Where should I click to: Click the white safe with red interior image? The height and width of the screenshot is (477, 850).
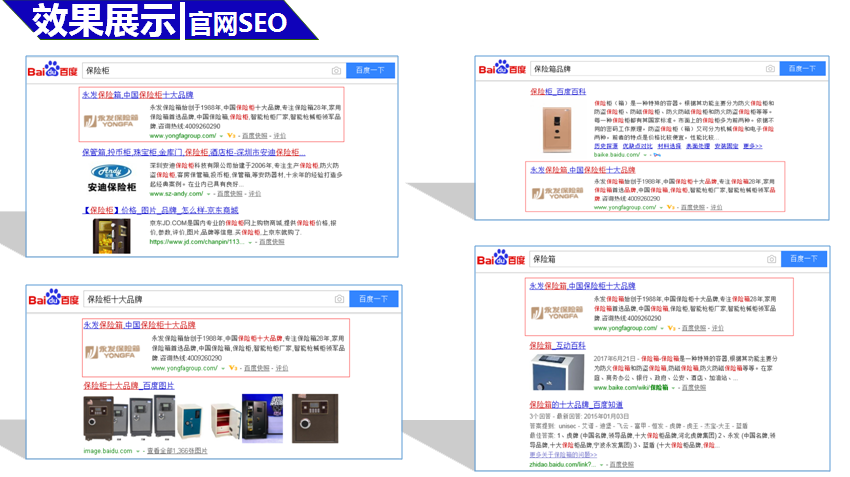(x=226, y=420)
